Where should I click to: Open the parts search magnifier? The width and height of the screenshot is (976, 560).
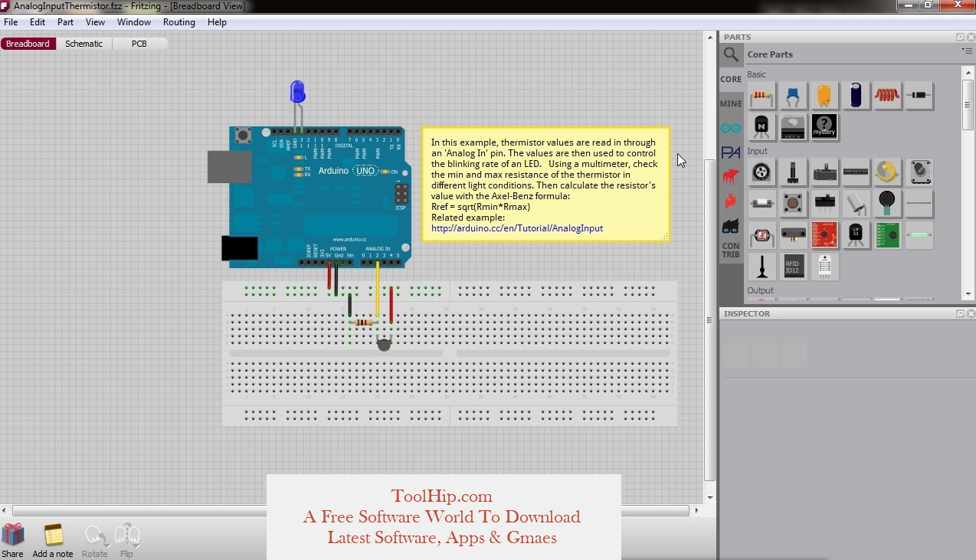731,54
